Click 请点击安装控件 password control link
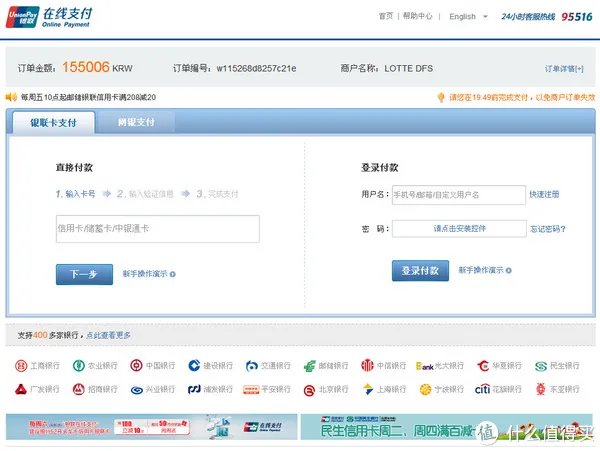The image size is (600, 451). pos(459,229)
